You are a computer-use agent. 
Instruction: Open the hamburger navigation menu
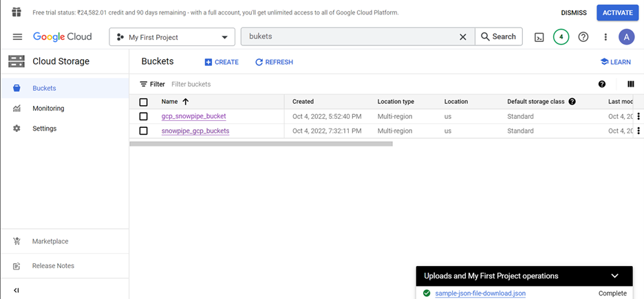point(17,37)
